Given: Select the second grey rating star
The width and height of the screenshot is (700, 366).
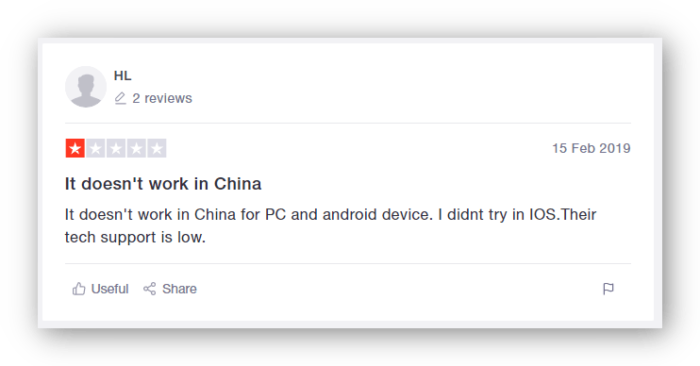Looking at the screenshot, I should click(96, 148).
